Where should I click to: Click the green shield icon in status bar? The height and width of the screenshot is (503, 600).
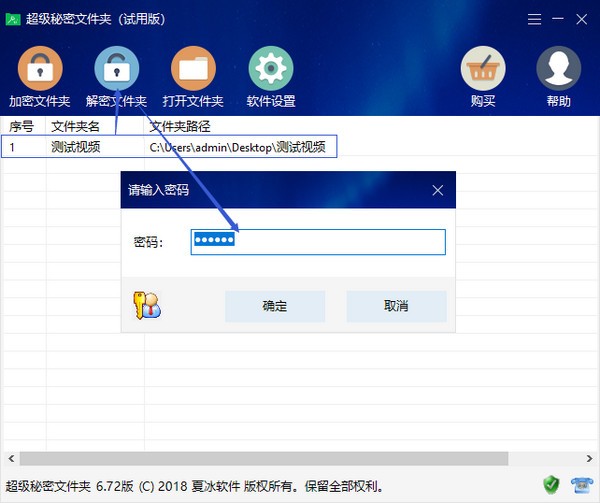[551, 485]
